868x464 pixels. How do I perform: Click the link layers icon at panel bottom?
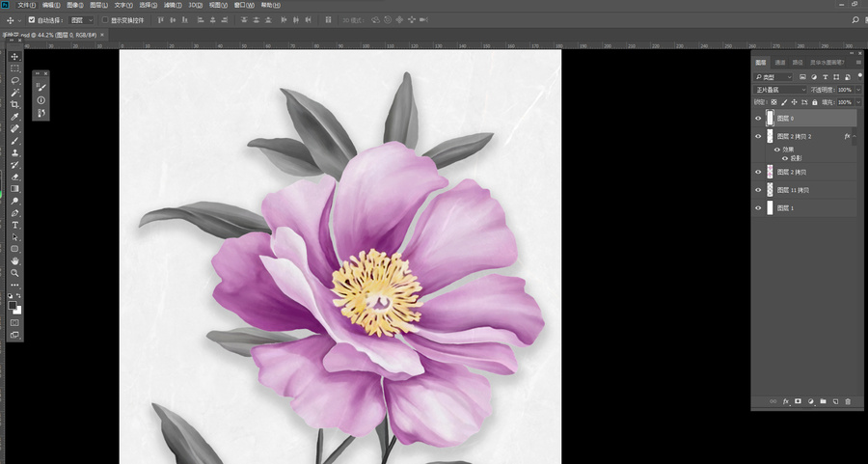(x=773, y=402)
